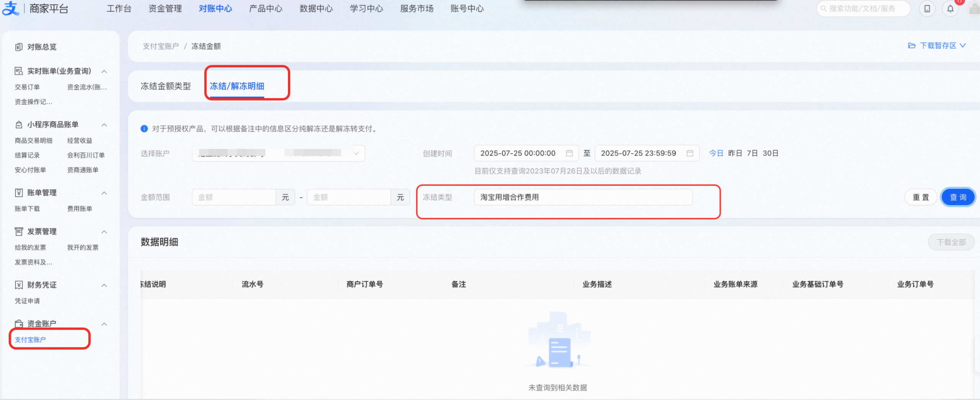The width and height of the screenshot is (980, 400).
Task: Click the 资金账户 section icon
Action: (x=19, y=323)
